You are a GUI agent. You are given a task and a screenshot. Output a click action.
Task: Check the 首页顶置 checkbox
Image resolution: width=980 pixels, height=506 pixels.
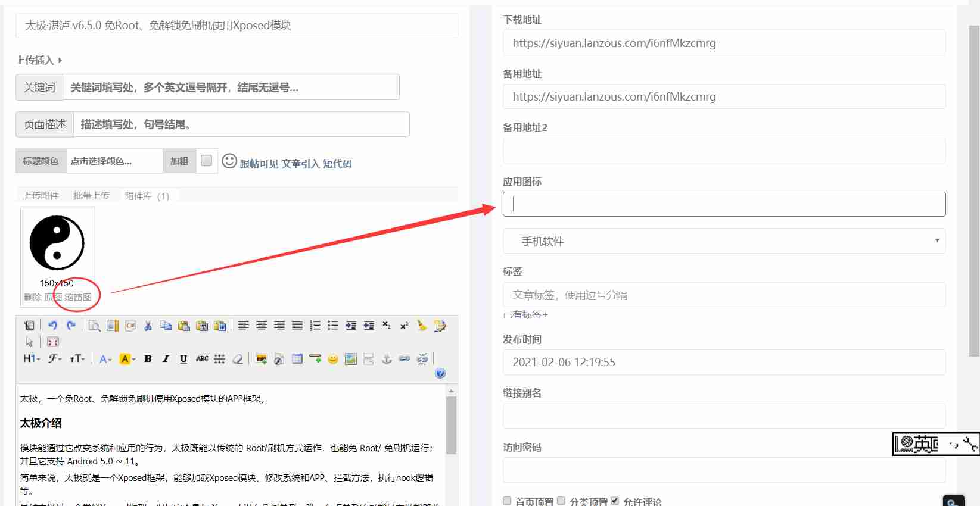507,501
